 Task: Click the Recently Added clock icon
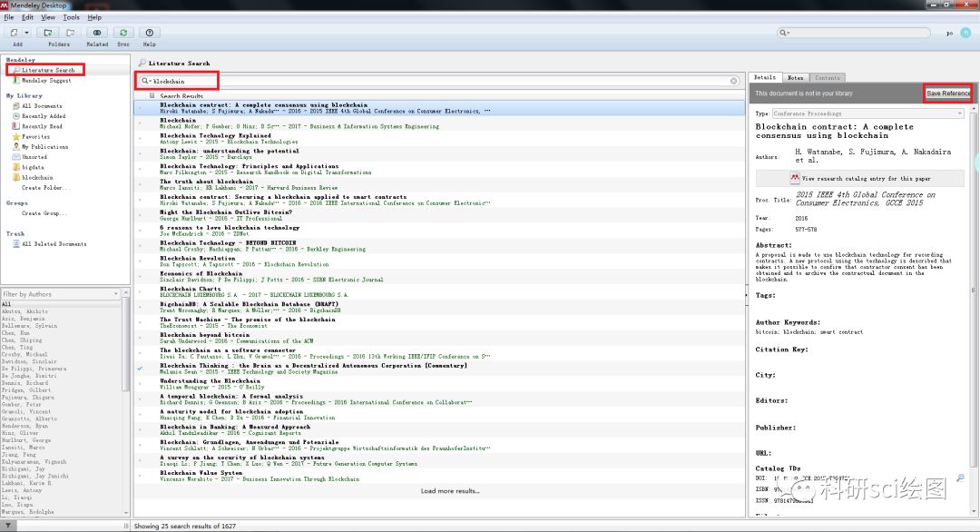tap(16, 116)
